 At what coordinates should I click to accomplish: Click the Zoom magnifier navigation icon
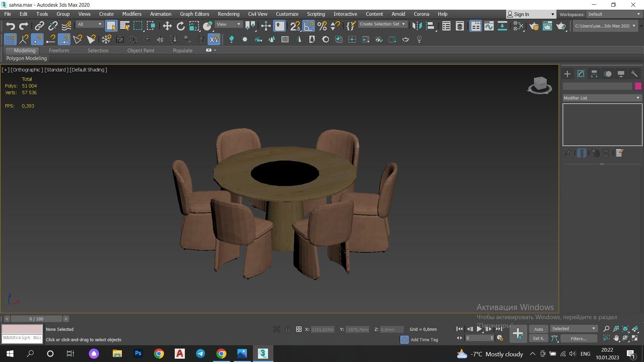click(606, 329)
